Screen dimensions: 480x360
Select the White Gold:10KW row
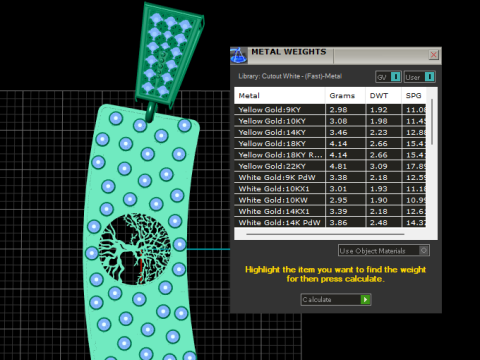coord(330,200)
